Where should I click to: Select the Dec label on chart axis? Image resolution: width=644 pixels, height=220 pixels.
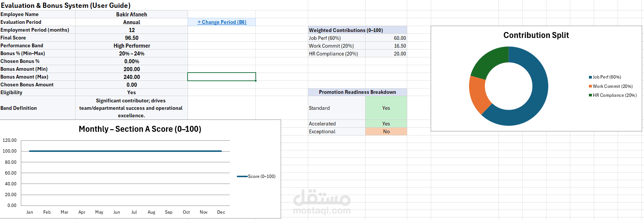(x=221, y=212)
